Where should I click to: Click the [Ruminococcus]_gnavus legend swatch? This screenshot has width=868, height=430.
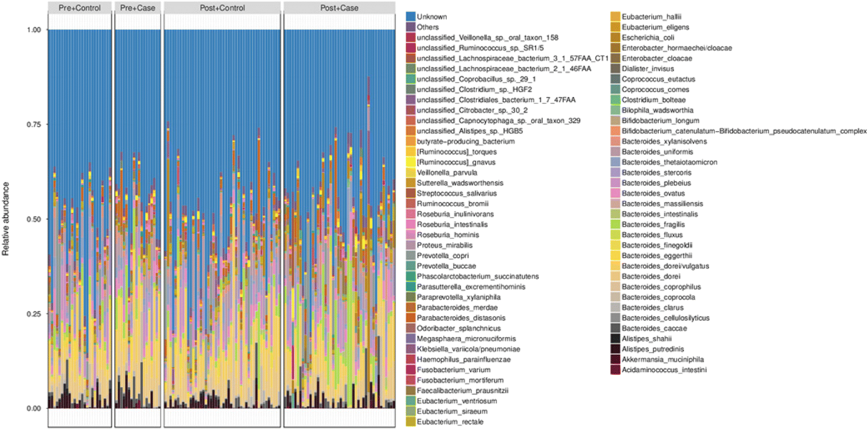point(411,162)
